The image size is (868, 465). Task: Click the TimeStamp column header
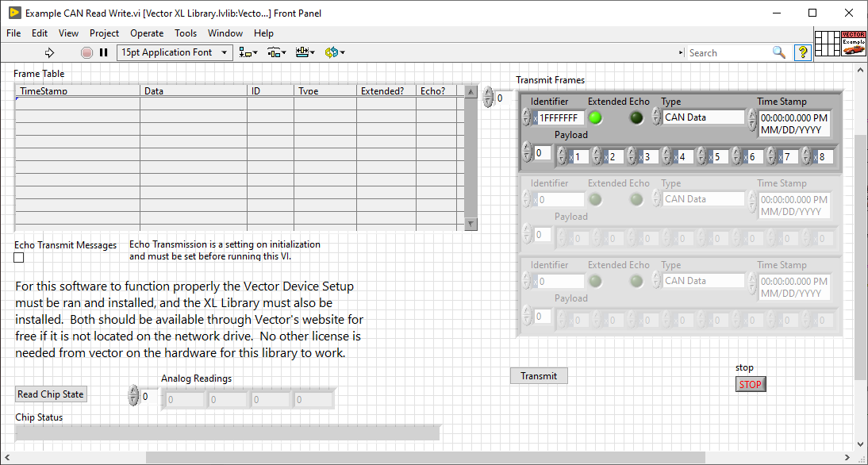click(x=78, y=90)
